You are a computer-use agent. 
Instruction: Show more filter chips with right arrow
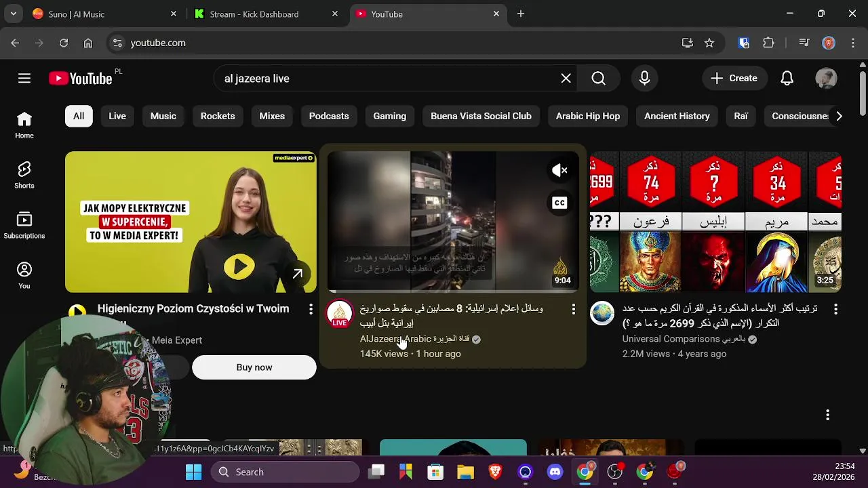coord(839,116)
